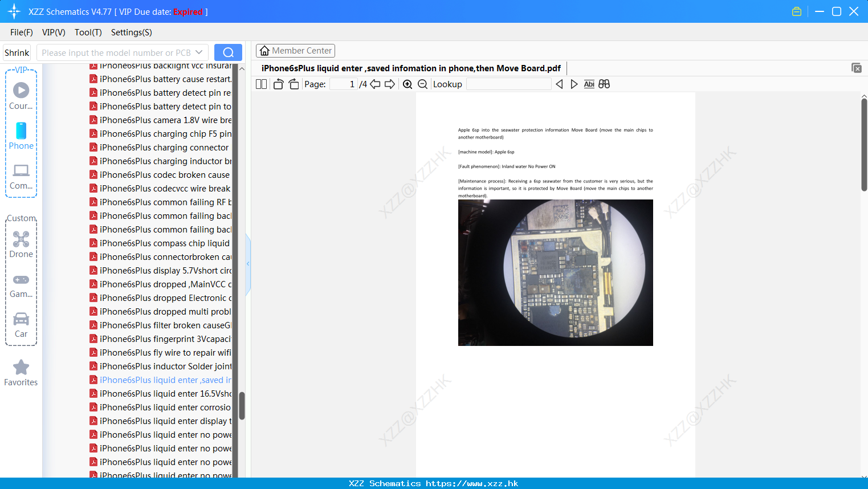868x489 pixels.
Task: Open iPhone6sPlus dropped Electronic file
Action: [161, 298]
